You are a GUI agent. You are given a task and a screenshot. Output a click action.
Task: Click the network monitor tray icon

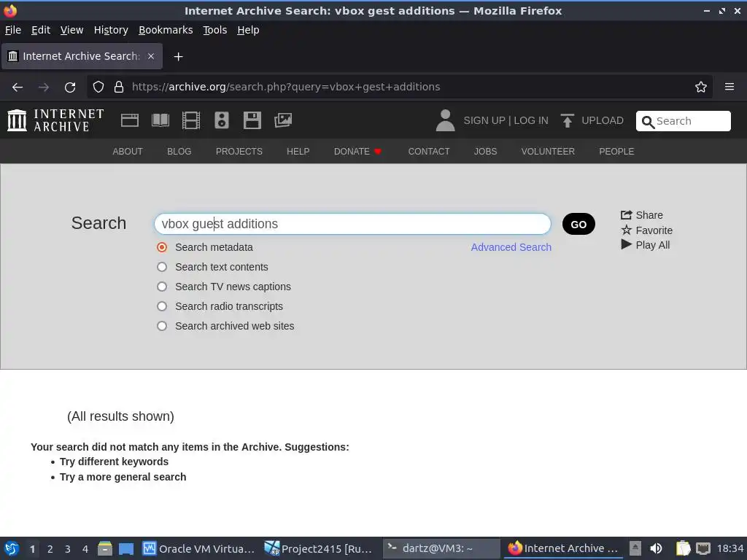tap(703, 548)
